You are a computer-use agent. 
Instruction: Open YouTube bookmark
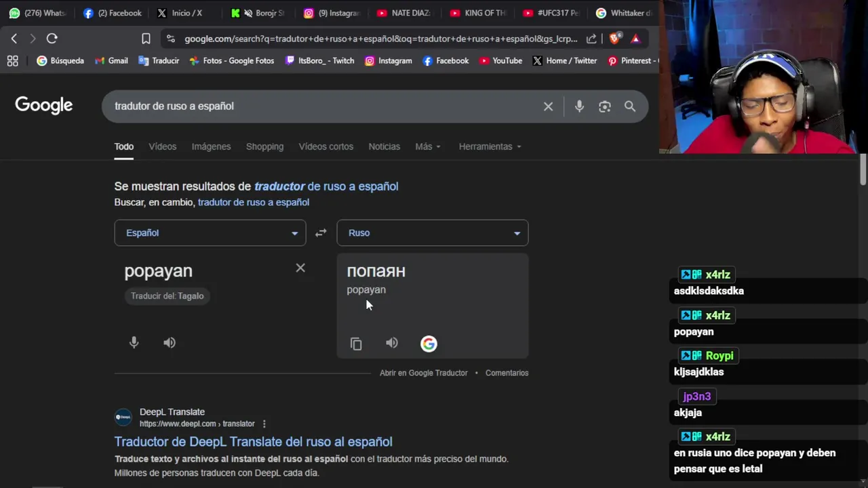[500, 61]
